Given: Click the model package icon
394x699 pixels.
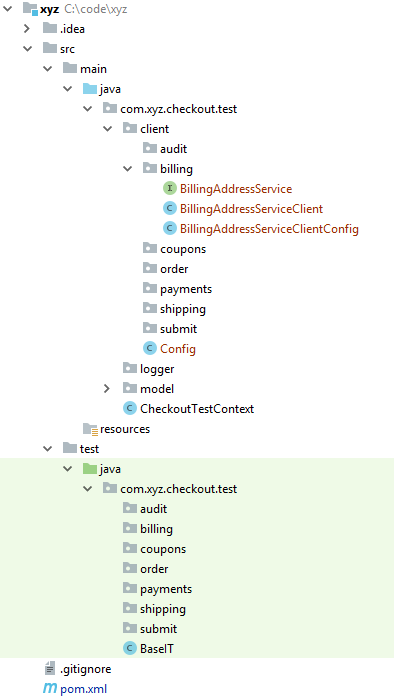Looking at the screenshot, I should (x=130, y=388).
